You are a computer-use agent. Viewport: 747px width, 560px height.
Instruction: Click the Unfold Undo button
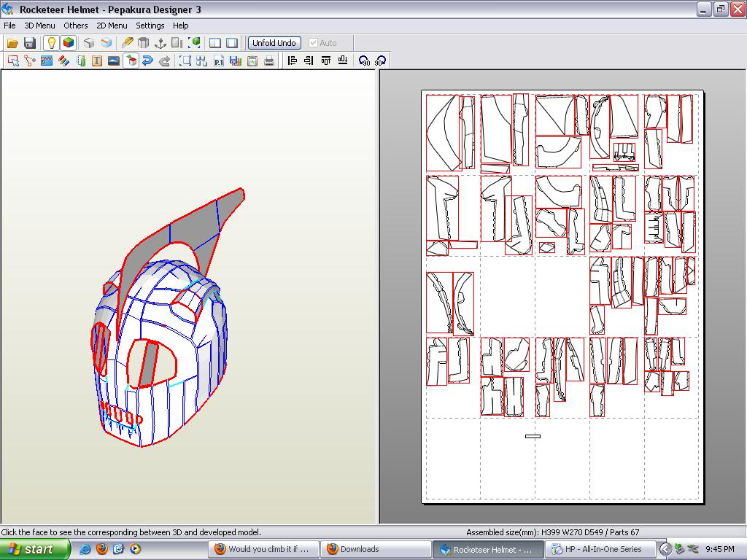[274, 43]
